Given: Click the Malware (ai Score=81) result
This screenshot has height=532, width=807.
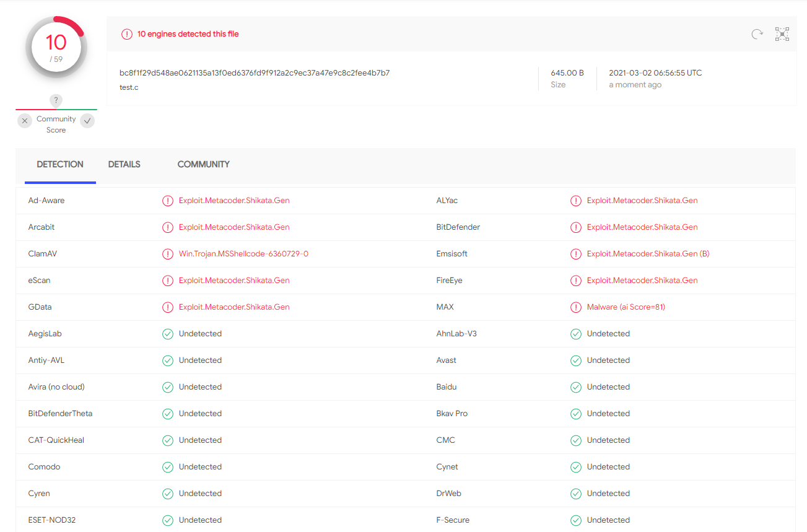Looking at the screenshot, I should (626, 307).
